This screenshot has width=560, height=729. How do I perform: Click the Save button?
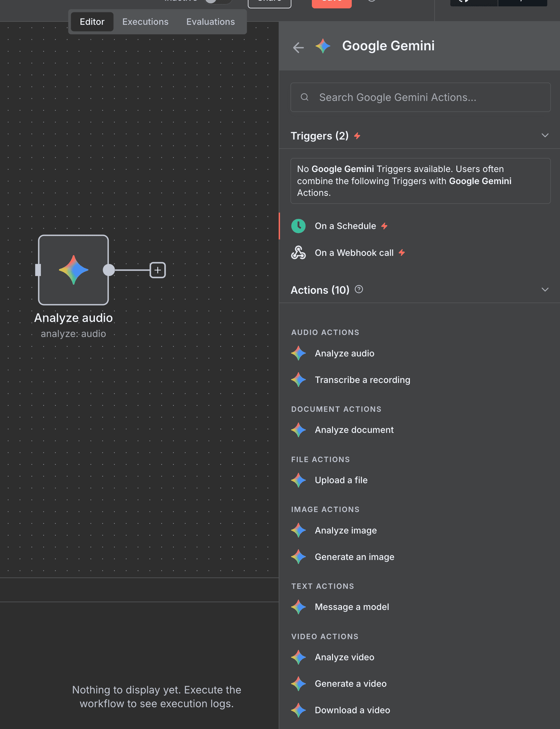[x=331, y=2]
